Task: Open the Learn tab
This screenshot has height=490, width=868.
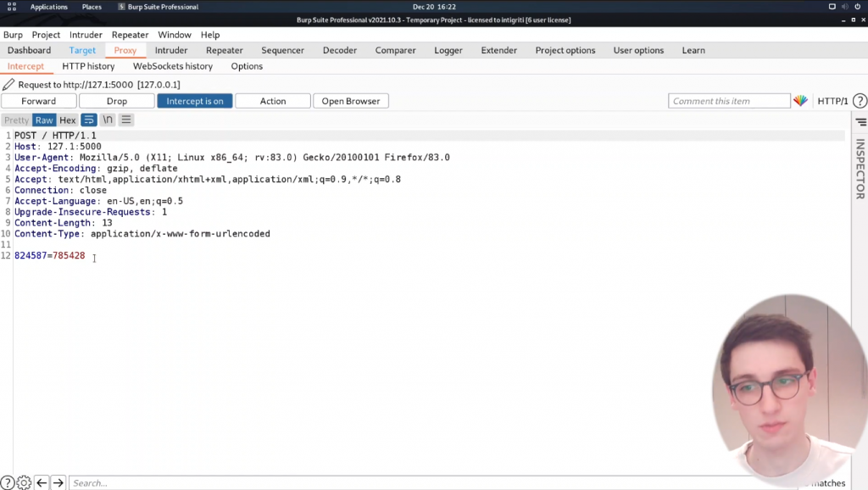Action: pyautogui.click(x=693, y=50)
